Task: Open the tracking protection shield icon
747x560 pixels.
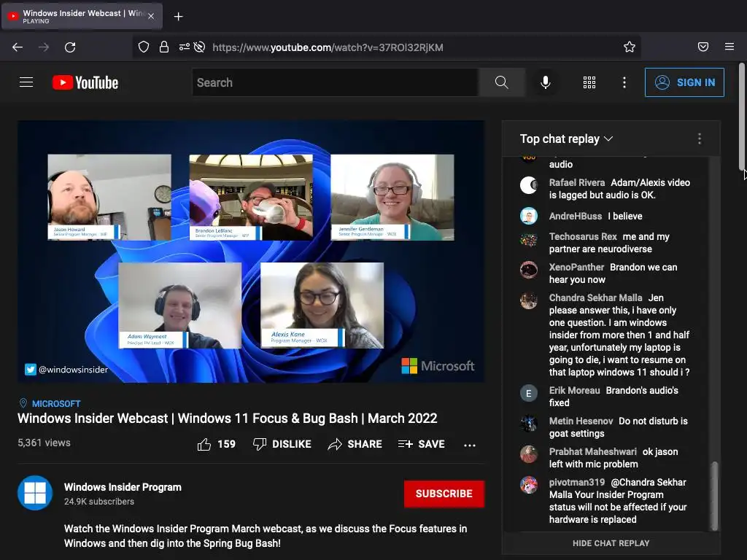Action: 144,47
